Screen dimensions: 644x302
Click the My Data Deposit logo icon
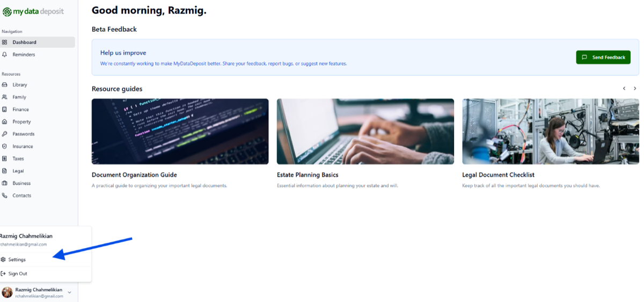7,12
